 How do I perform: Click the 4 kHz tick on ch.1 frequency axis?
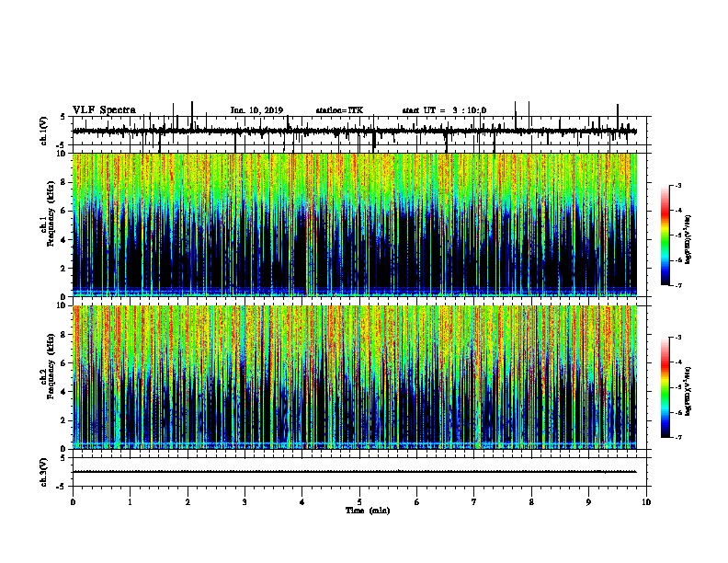pyautogui.click(x=64, y=240)
